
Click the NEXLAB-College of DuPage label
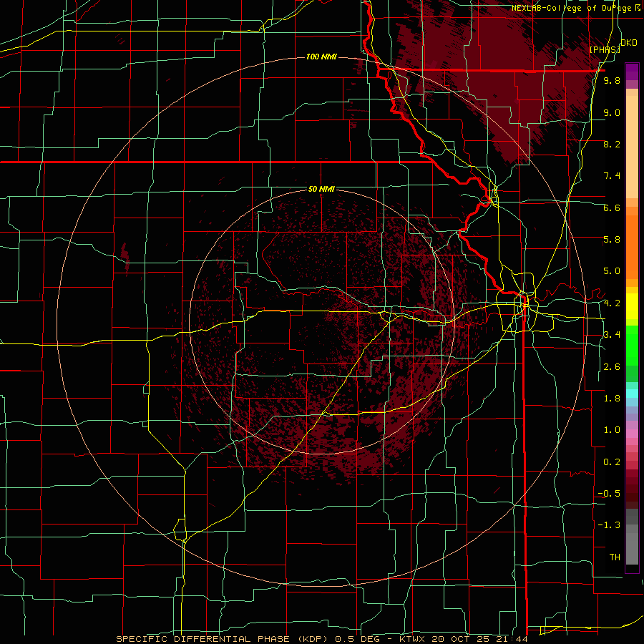click(x=571, y=8)
